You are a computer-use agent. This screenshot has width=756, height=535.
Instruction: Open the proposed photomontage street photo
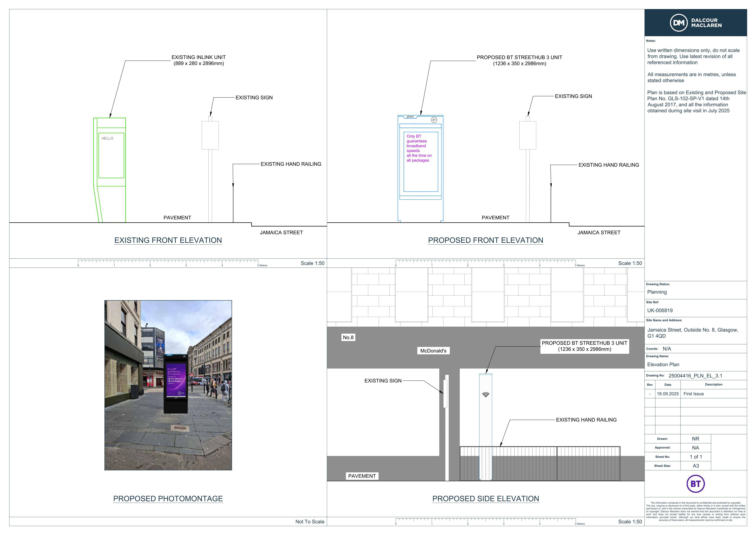[x=168, y=385]
